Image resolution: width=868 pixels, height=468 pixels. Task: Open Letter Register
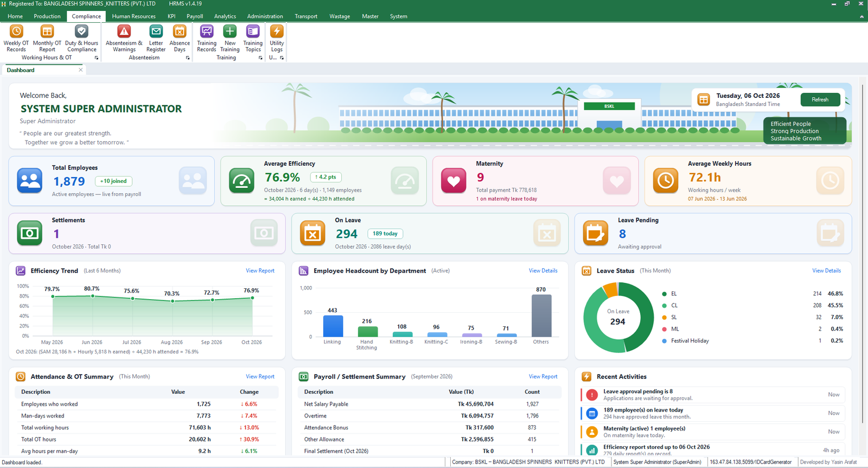tap(156, 39)
